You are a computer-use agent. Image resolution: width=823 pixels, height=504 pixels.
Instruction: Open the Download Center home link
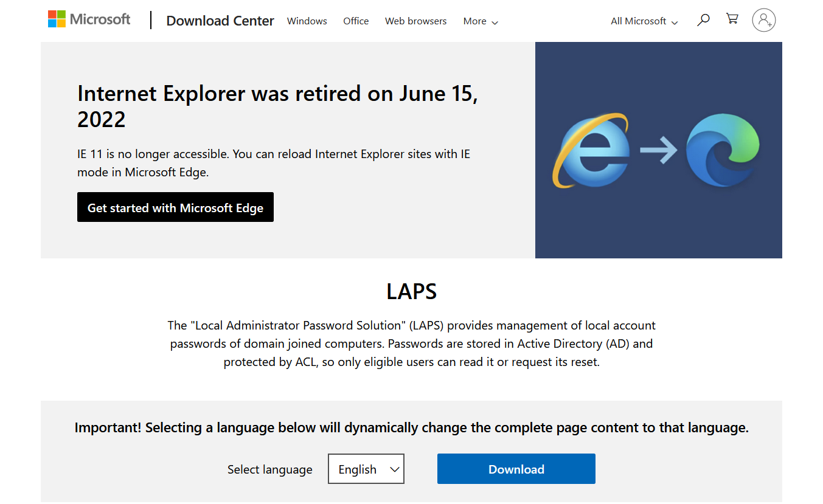pyautogui.click(x=220, y=21)
